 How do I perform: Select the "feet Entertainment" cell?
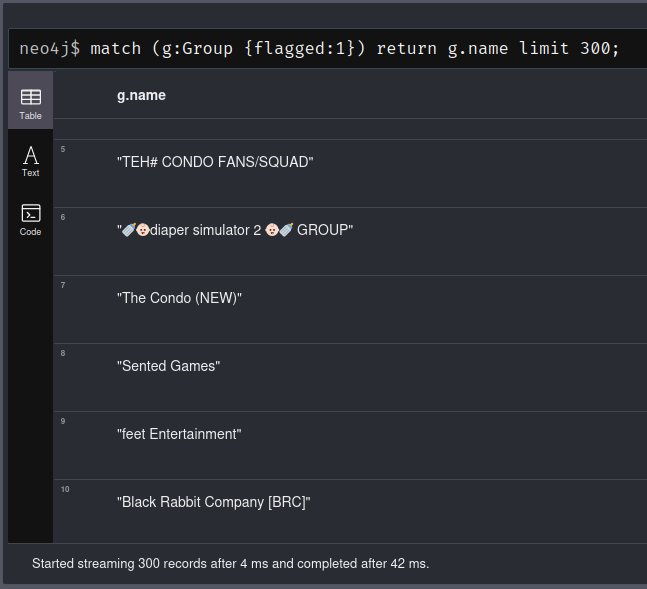coord(179,434)
